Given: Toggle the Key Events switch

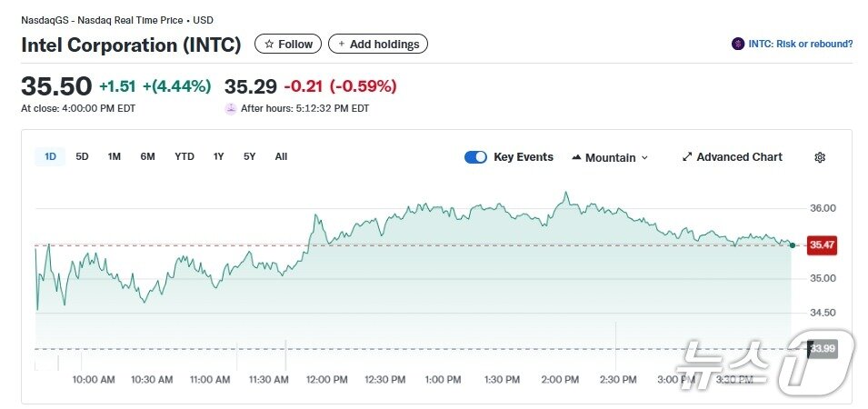Looking at the screenshot, I should 475,157.
